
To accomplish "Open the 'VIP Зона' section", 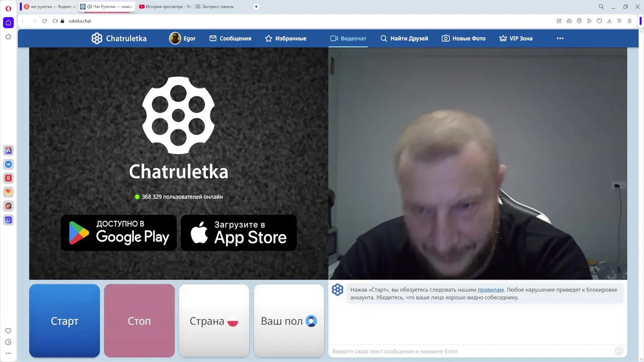I will [x=516, y=38].
